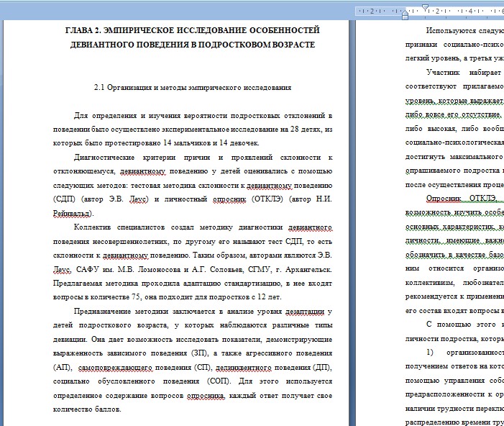Click 'достигнуть максимального' on the right page
This screenshot has height=426, width=504.
tap(454, 157)
